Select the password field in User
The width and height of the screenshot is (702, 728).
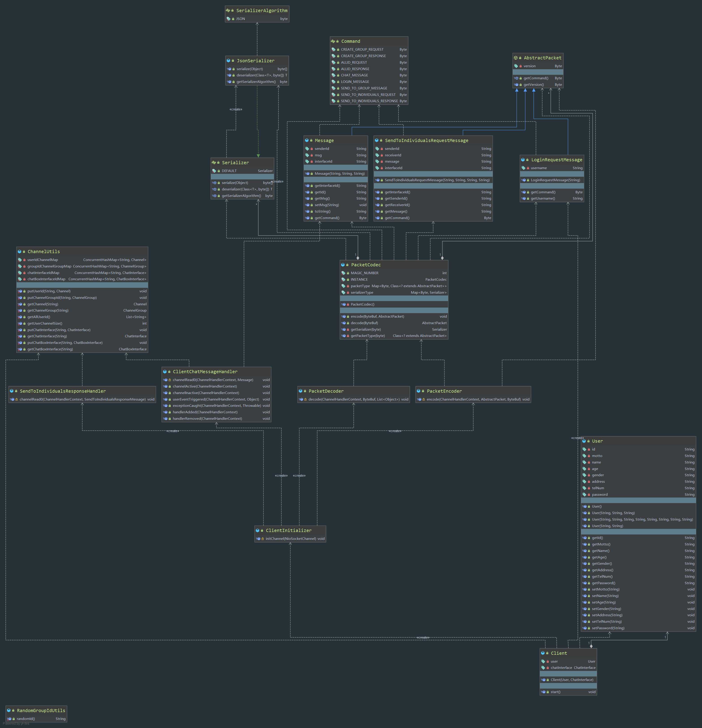pos(638,494)
